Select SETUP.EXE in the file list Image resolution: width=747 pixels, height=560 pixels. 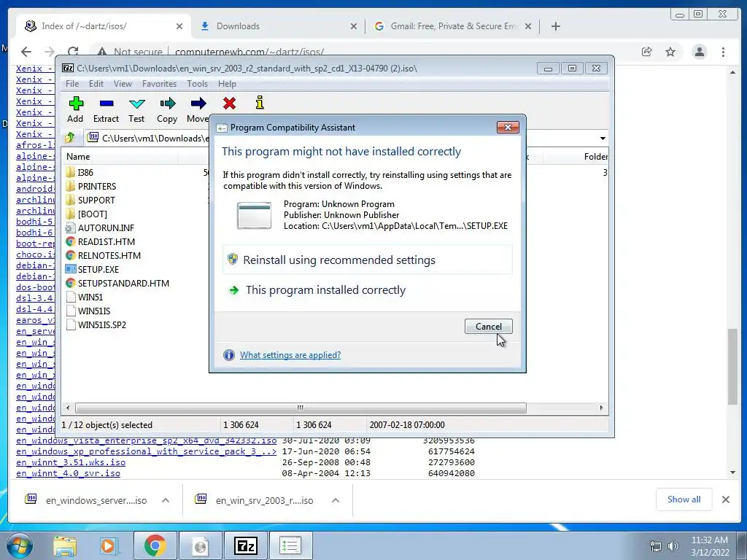[98, 269]
